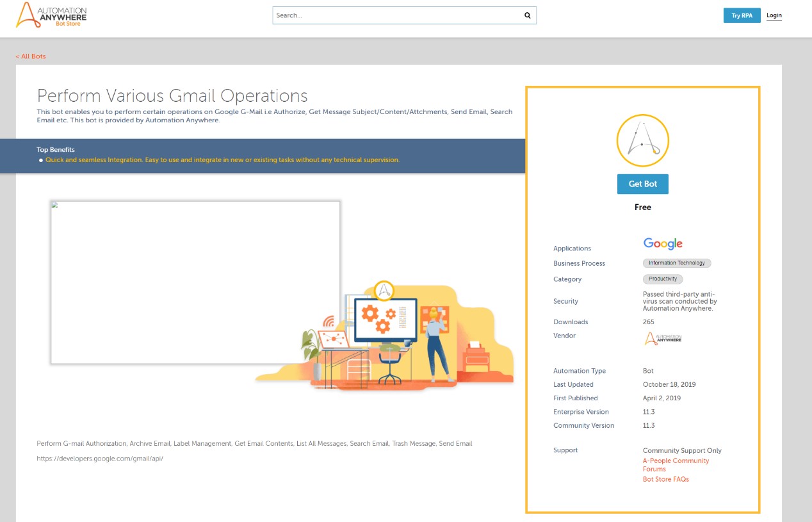Click the search magnifier icon

(x=528, y=15)
